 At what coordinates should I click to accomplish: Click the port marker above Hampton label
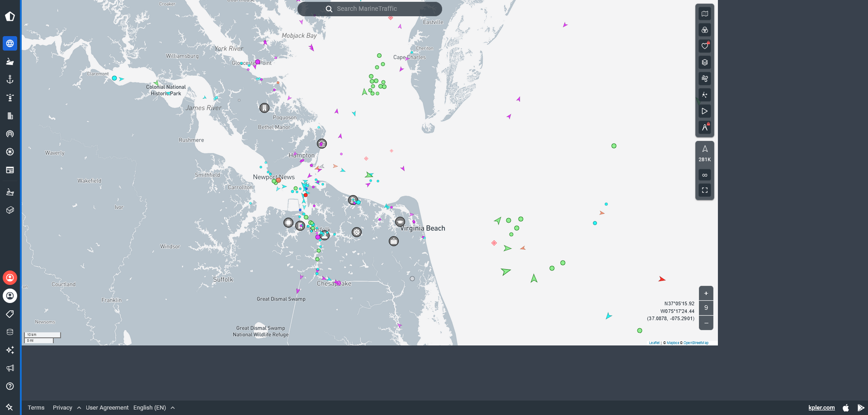(321, 144)
